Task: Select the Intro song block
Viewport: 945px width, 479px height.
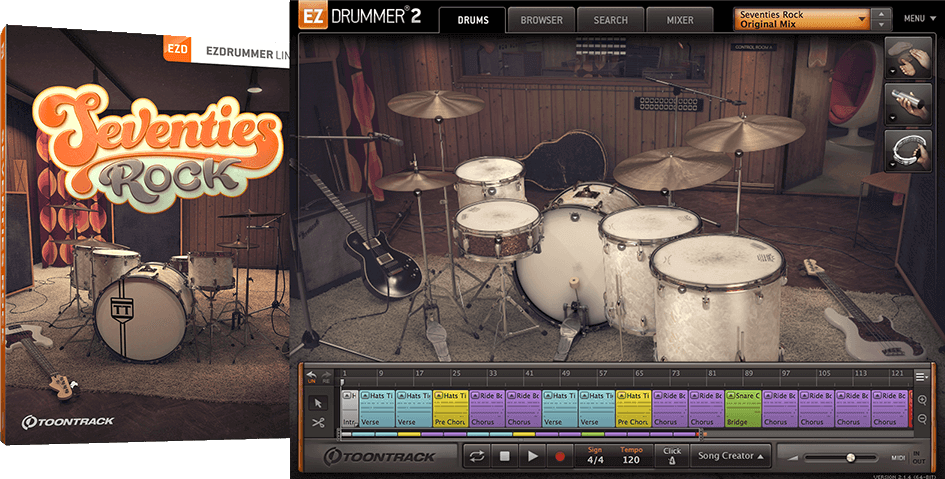Action: [x=350, y=409]
